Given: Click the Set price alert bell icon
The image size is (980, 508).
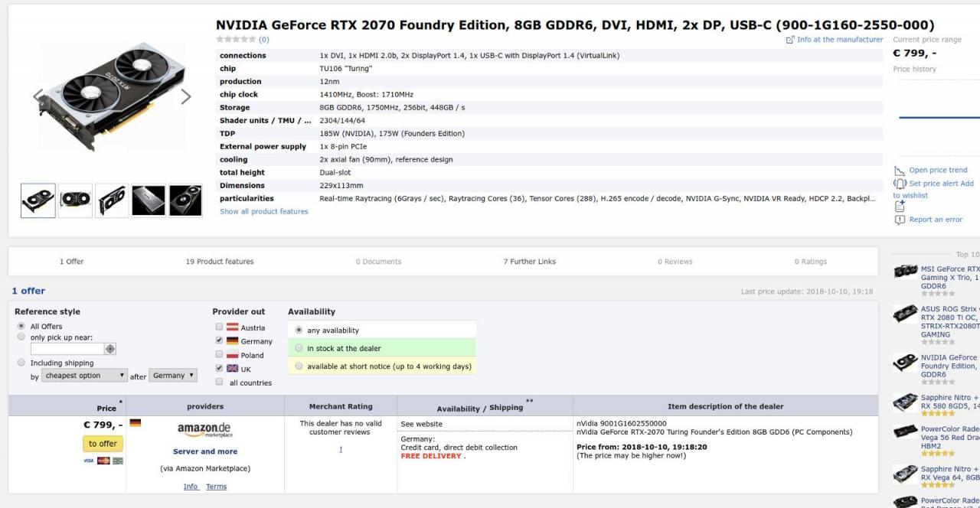Looking at the screenshot, I should click(900, 184).
